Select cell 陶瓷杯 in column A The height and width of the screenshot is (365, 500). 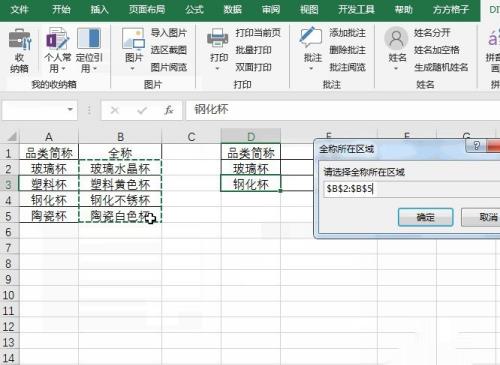[x=49, y=216]
